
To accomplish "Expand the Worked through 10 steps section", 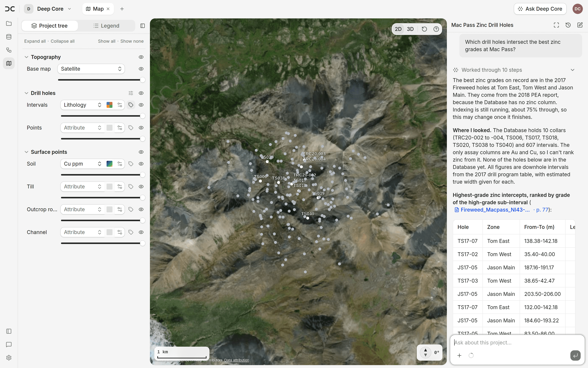I will click(x=514, y=70).
